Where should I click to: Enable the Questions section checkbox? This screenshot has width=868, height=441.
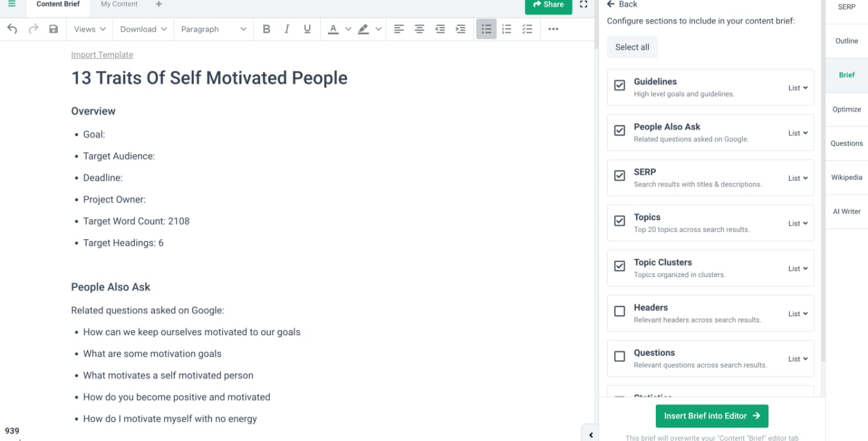point(620,356)
